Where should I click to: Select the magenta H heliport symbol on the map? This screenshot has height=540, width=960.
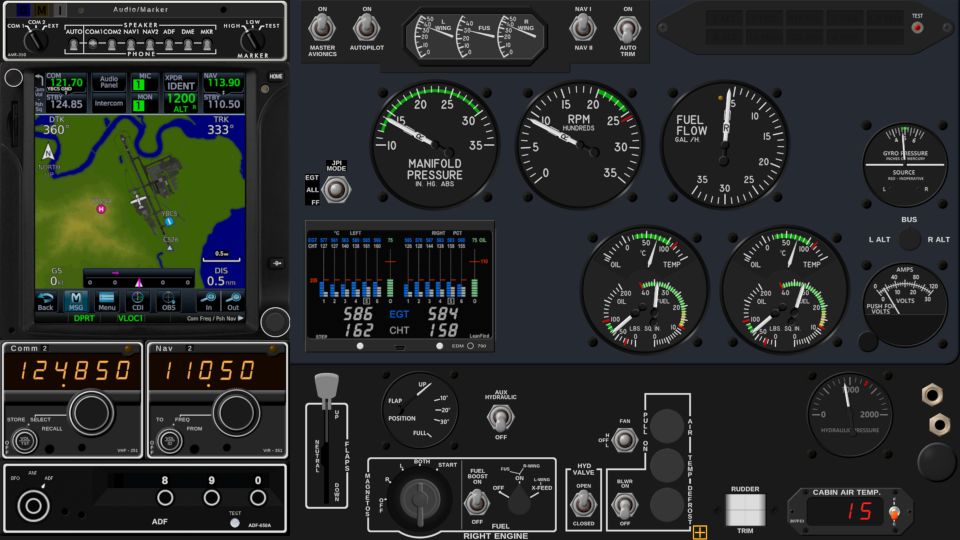[101, 209]
